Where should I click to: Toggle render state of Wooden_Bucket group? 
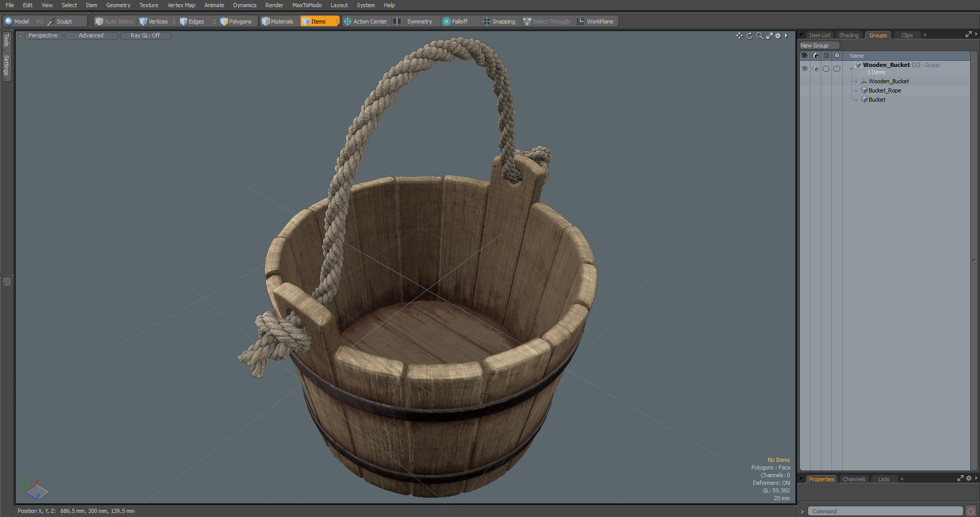pyautogui.click(x=816, y=68)
